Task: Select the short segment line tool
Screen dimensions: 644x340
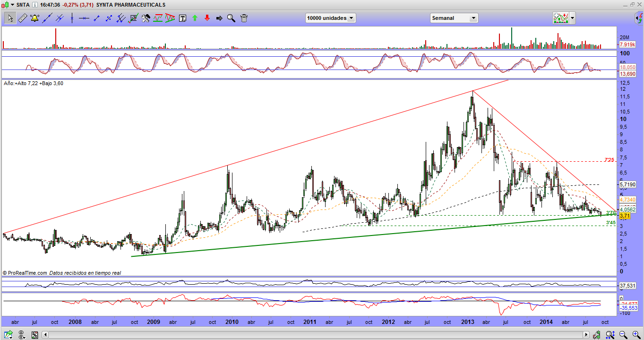Action: [96, 18]
